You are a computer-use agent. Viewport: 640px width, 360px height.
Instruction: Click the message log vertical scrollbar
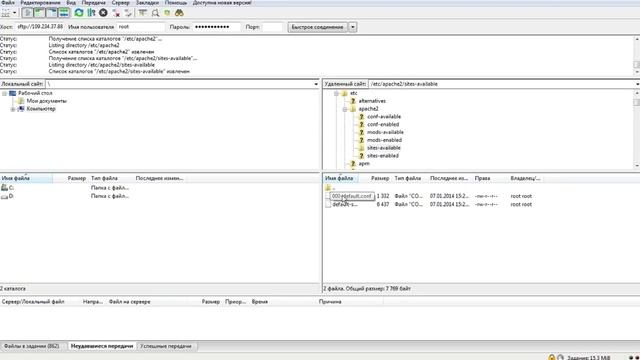pyautogui.click(x=637, y=56)
